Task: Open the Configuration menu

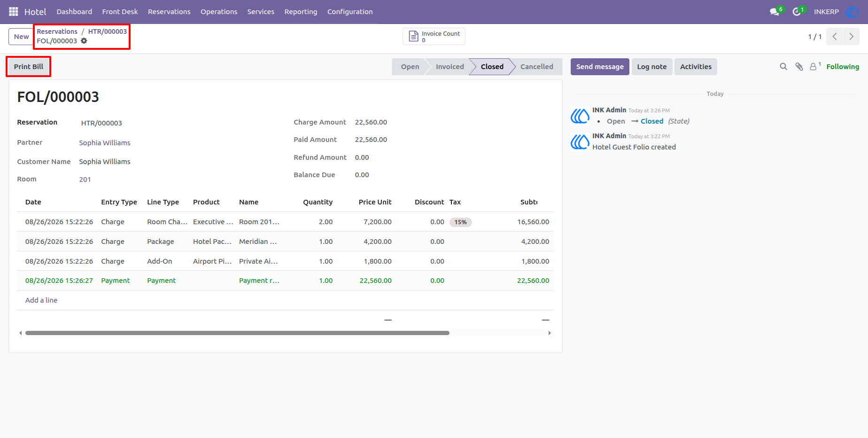Action: coord(350,12)
